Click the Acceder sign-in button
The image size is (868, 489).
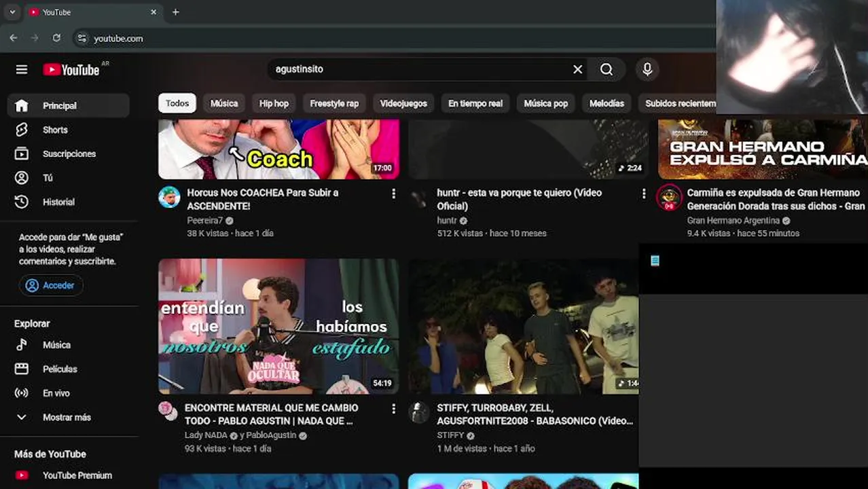[51, 285]
